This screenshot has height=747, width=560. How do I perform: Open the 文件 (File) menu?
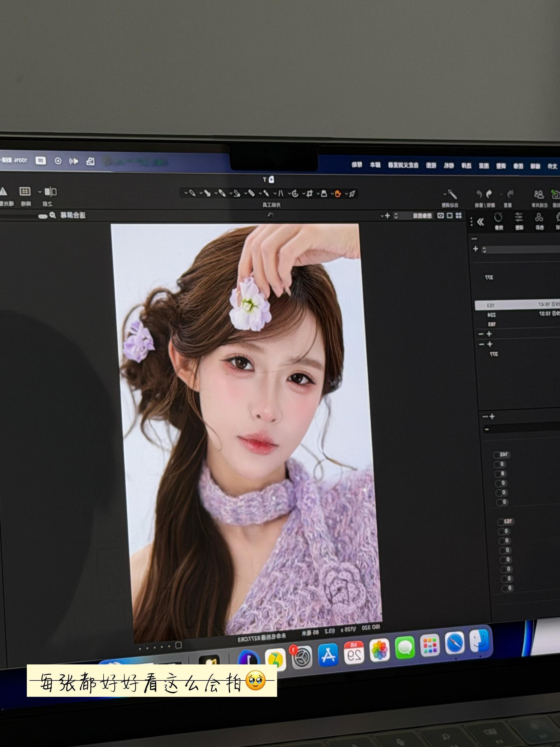point(552,166)
